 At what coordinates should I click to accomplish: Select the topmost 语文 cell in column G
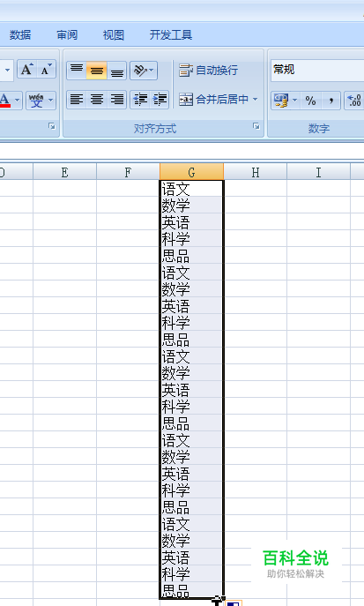click(x=191, y=189)
